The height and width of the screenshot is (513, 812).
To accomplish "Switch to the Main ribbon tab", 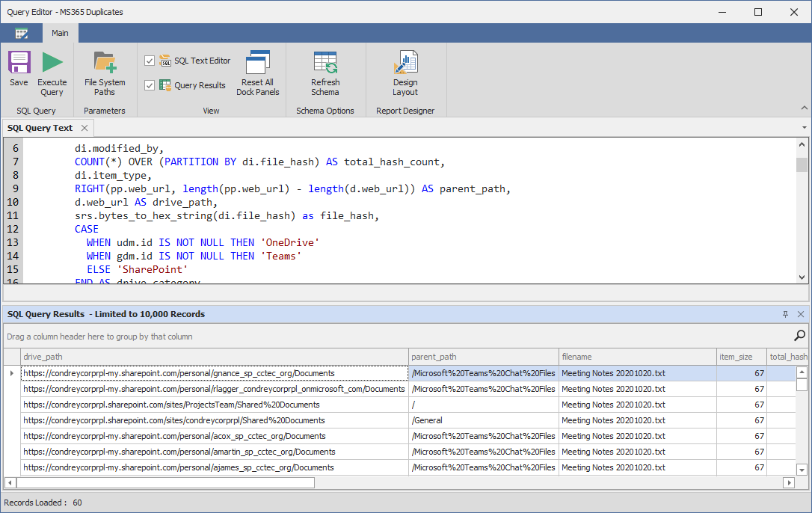I will coord(60,33).
